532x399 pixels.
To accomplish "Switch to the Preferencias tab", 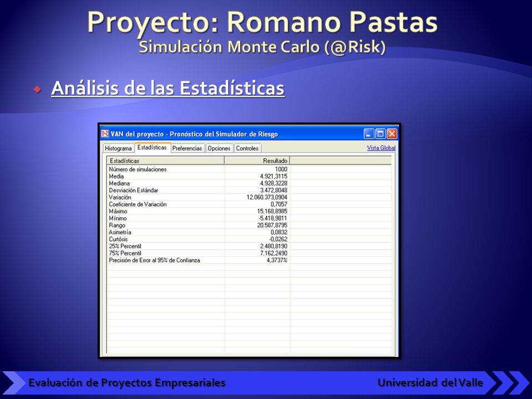I will click(x=187, y=149).
